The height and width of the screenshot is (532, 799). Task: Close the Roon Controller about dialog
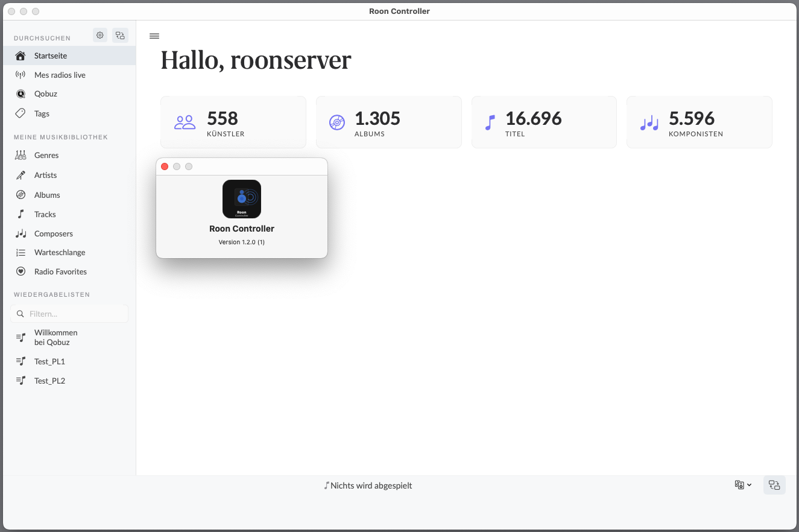[x=165, y=166]
